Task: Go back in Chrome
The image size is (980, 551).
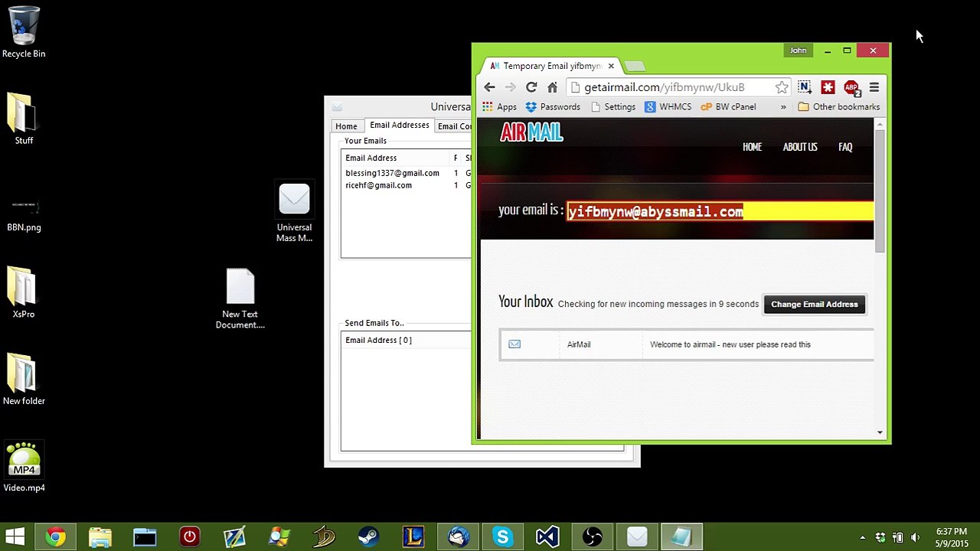Action: coord(490,87)
